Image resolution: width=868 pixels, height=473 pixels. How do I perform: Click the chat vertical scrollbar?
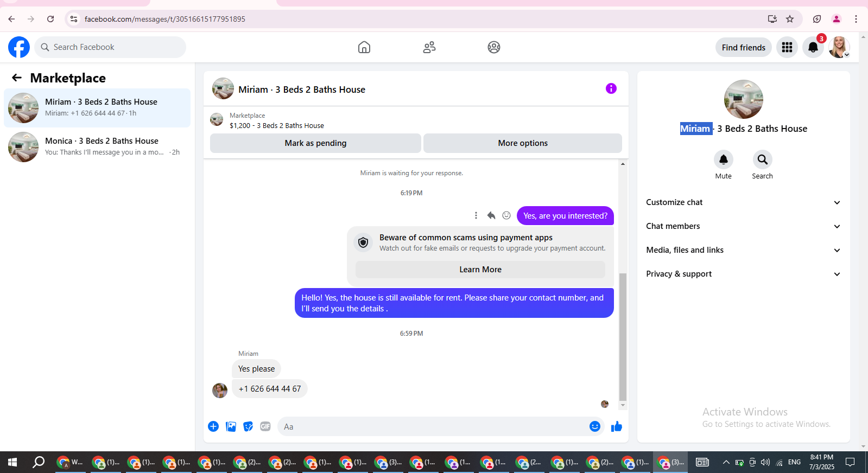coord(623,336)
